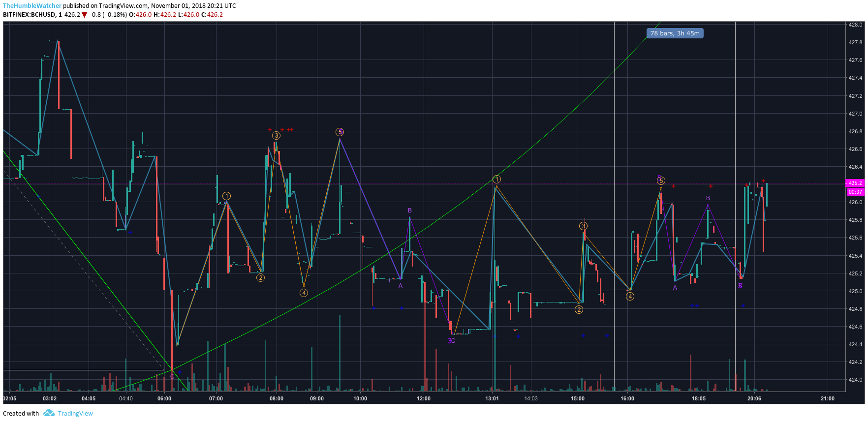Click the TradingView link in footer

[75, 414]
